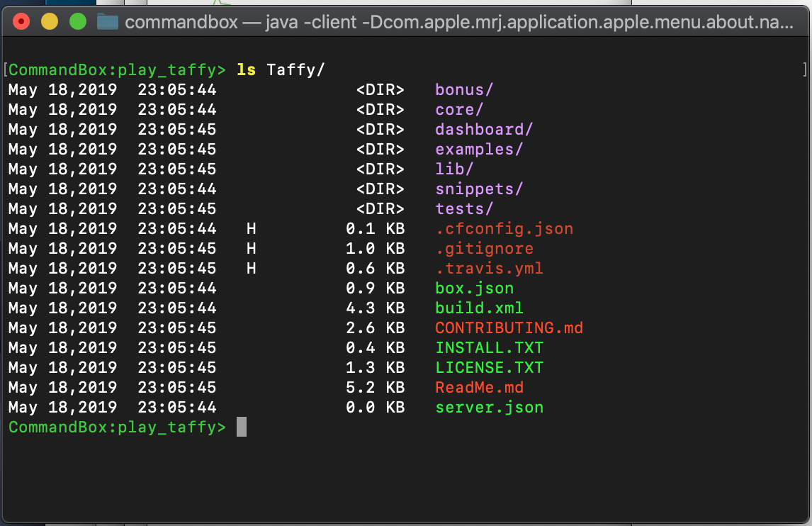Image resolution: width=812 pixels, height=526 pixels.
Task: Click the '4.3 KB' size of build.xml
Action: tap(376, 308)
